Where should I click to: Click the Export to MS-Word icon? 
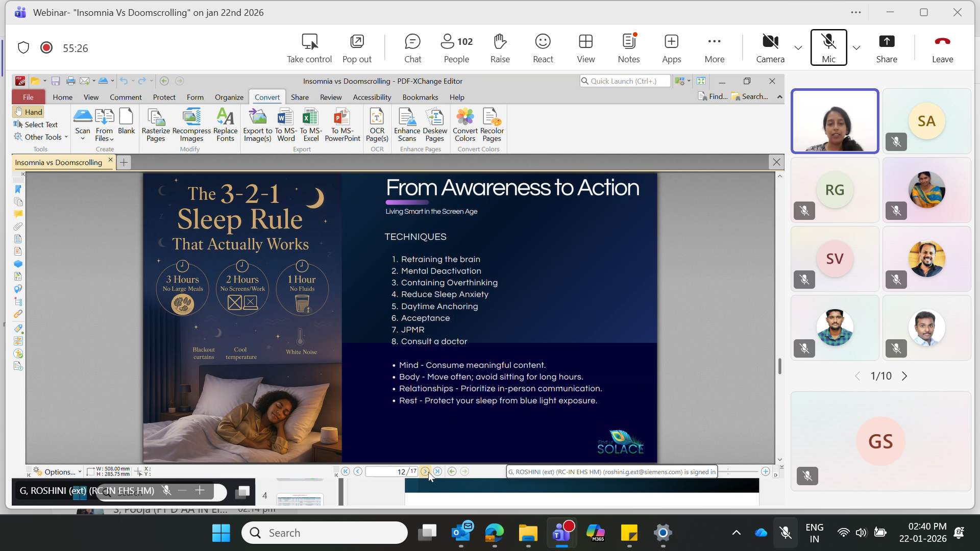286,125
